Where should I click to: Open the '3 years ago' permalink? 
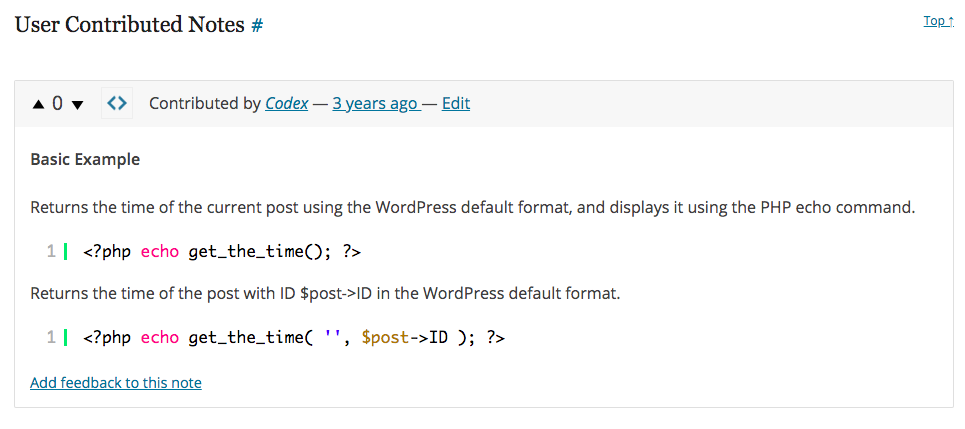[375, 103]
